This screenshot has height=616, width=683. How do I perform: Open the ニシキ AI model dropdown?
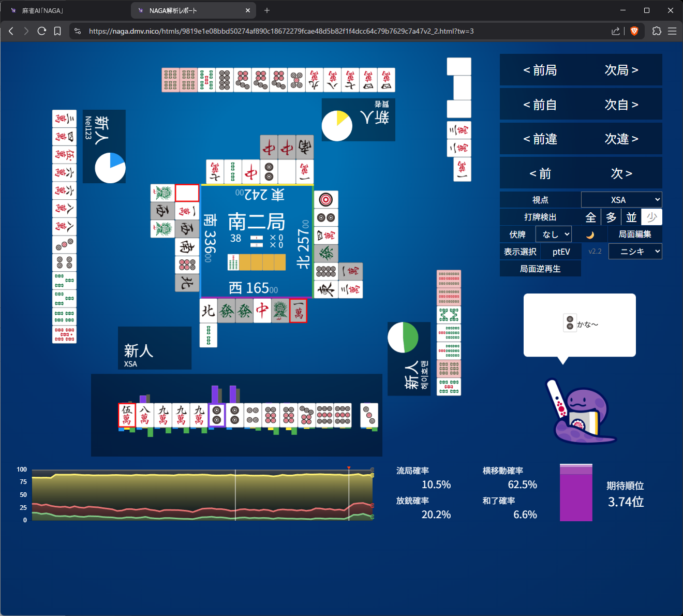(635, 252)
